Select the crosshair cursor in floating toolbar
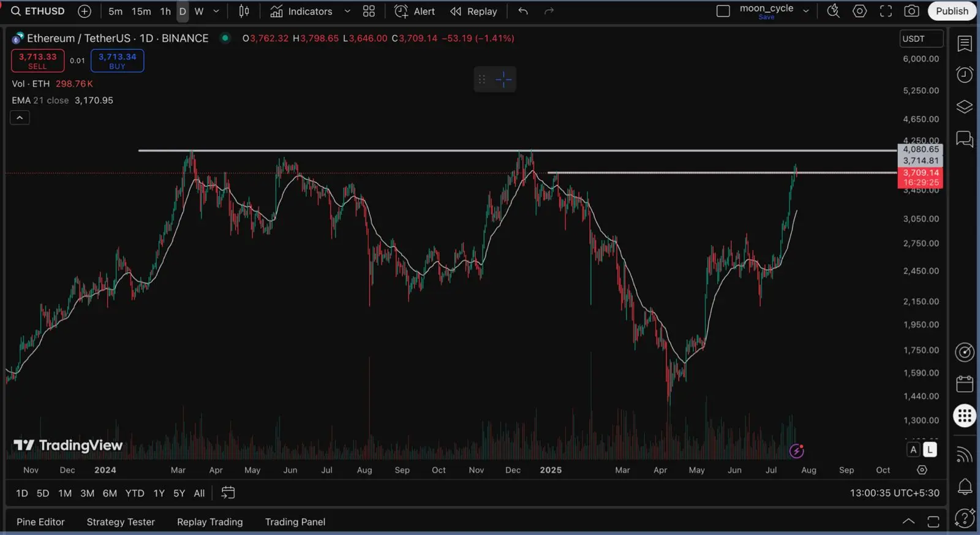This screenshot has width=980, height=535. [x=503, y=79]
